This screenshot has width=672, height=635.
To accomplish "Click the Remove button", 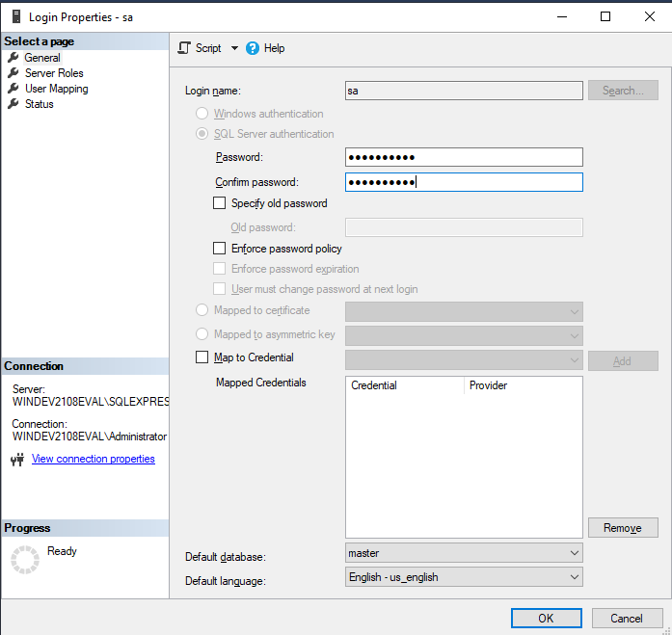I will [x=623, y=527].
